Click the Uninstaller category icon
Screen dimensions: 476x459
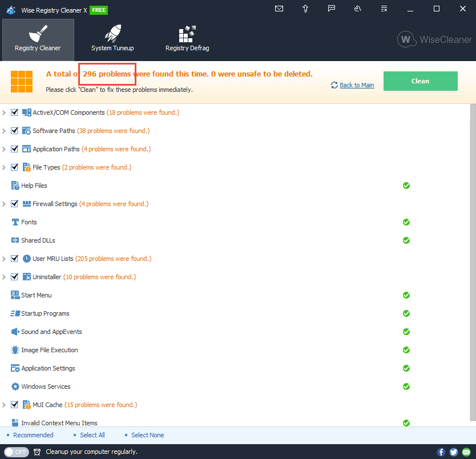click(x=27, y=277)
